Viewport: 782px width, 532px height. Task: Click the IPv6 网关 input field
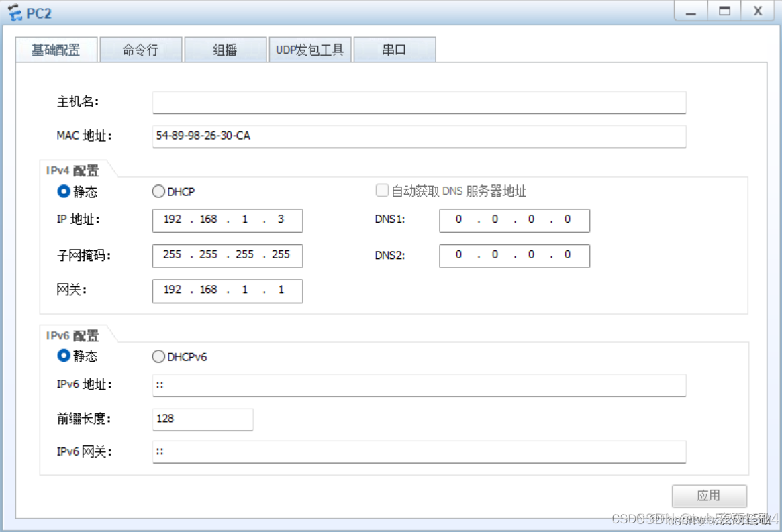click(419, 451)
